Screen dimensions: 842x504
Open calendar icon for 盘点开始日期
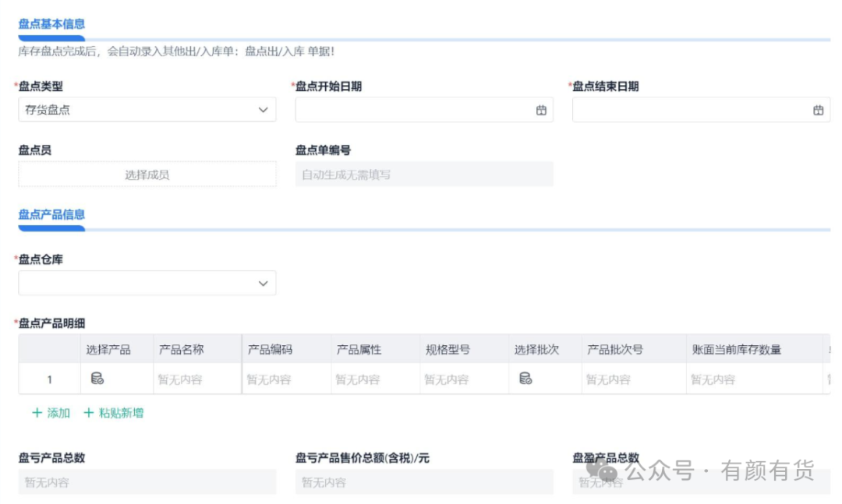pyautogui.click(x=541, y=111)
